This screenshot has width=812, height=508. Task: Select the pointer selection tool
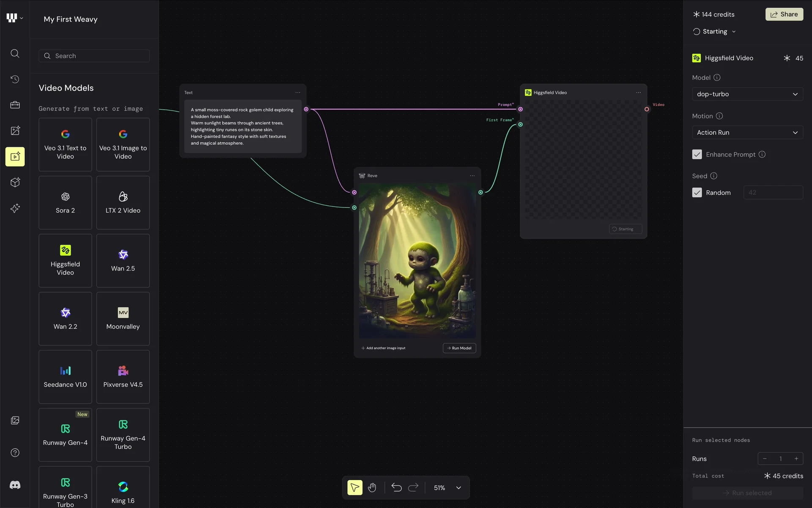pyautogui.click(x=355, y=488)
